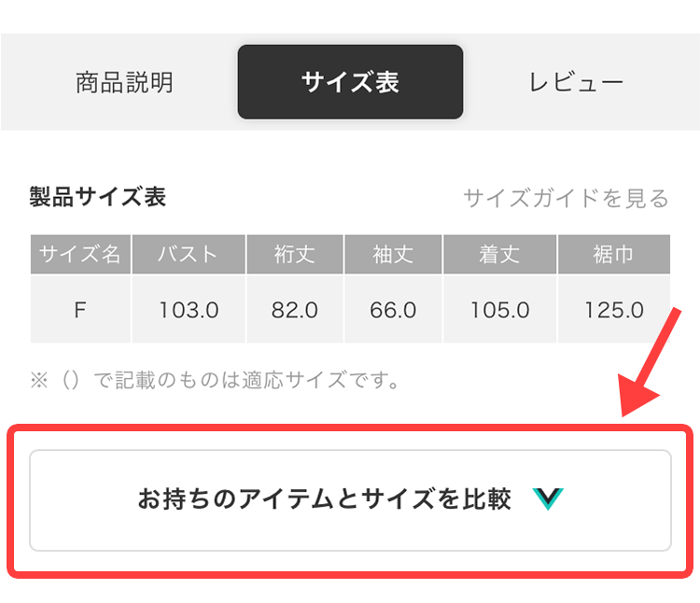Select the サイズ表 tab
Viewport: 700px width, 603px height.
(x=350, y=82)
